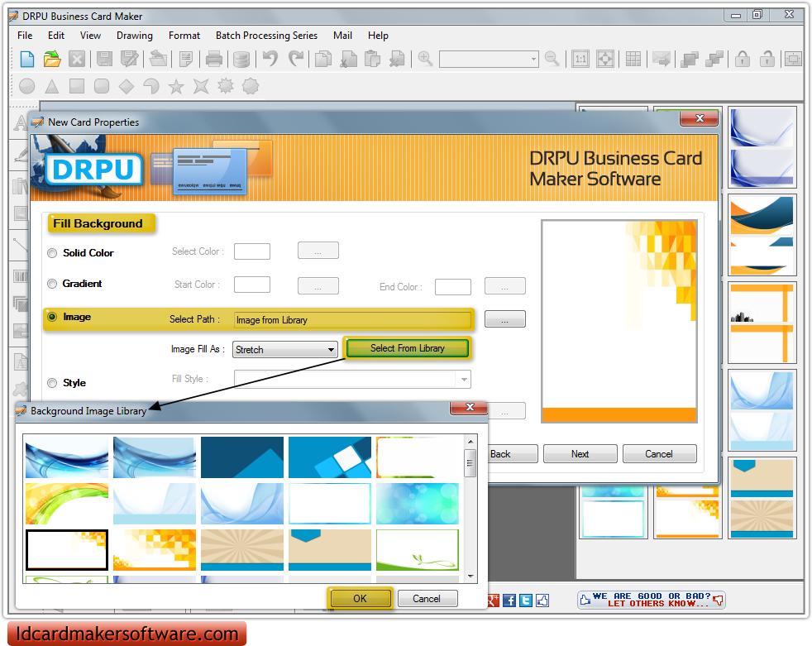The width and height of the screenshot is (812, 646).
Task: Choose the Gradient fill option
Action: [51, 284]
